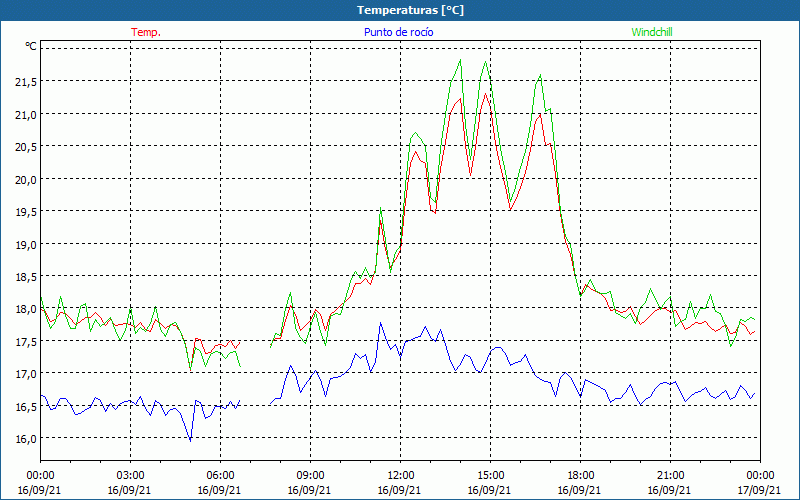The height and width of the screenshot is (500, 800).
Task: Click the '17,0' y-axis value
Action: tap(26, 374)
